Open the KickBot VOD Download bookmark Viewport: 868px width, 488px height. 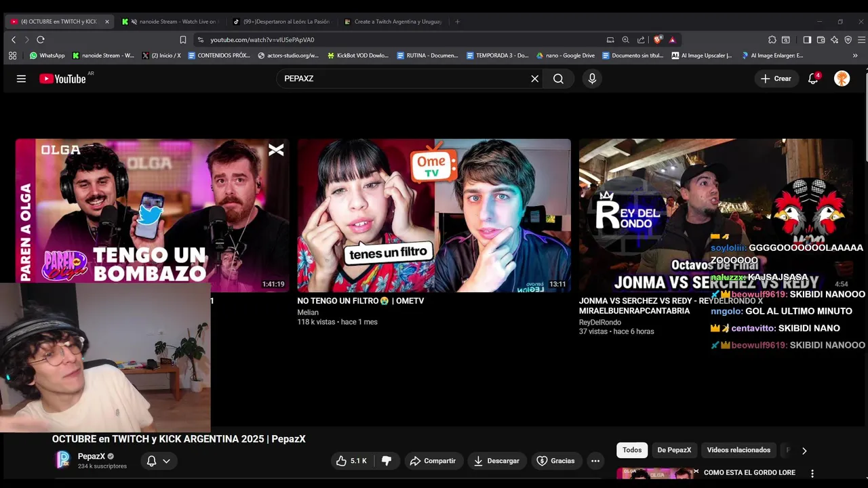point(358,56)
